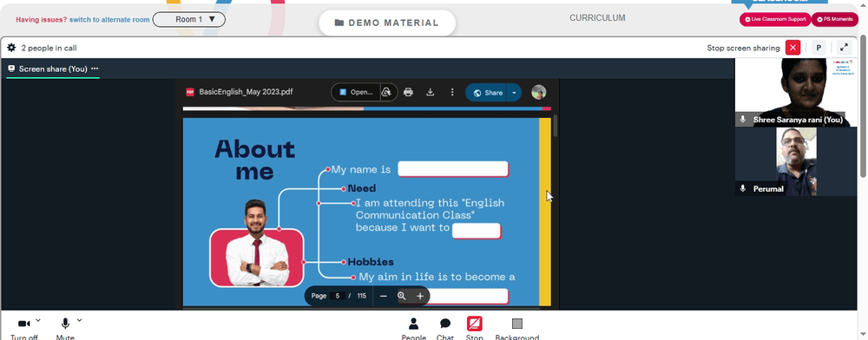The image size is (868, 340).
Task: Click Live Classroom Support button
Action: coord(775,19)
